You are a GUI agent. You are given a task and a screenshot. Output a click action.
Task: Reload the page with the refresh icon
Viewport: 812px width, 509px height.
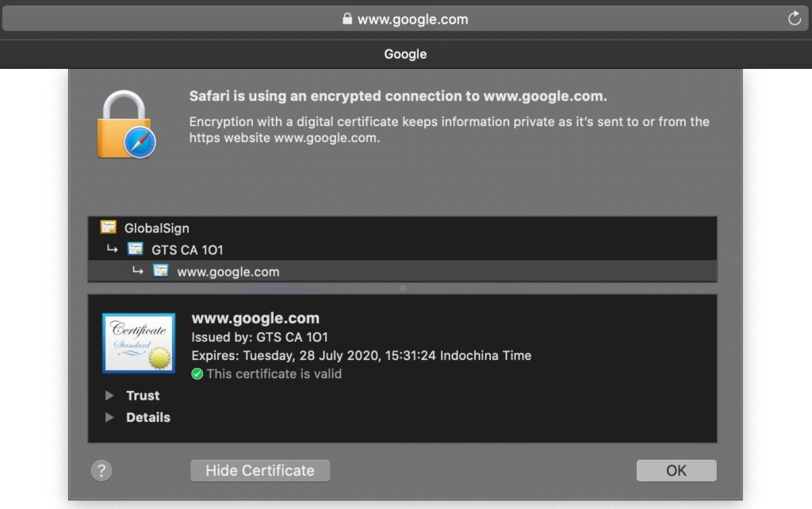(795, 19)
